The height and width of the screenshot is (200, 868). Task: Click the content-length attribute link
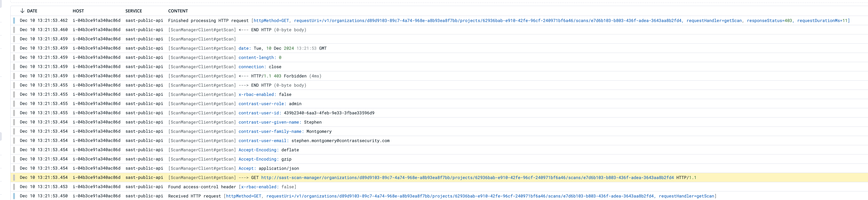point(256,57)
